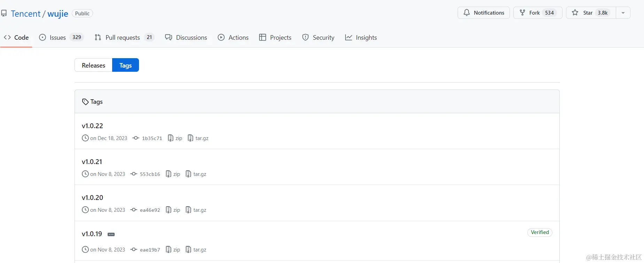
Task: Click the Verified badge for v1.0.19
Action: coord(540,232)
